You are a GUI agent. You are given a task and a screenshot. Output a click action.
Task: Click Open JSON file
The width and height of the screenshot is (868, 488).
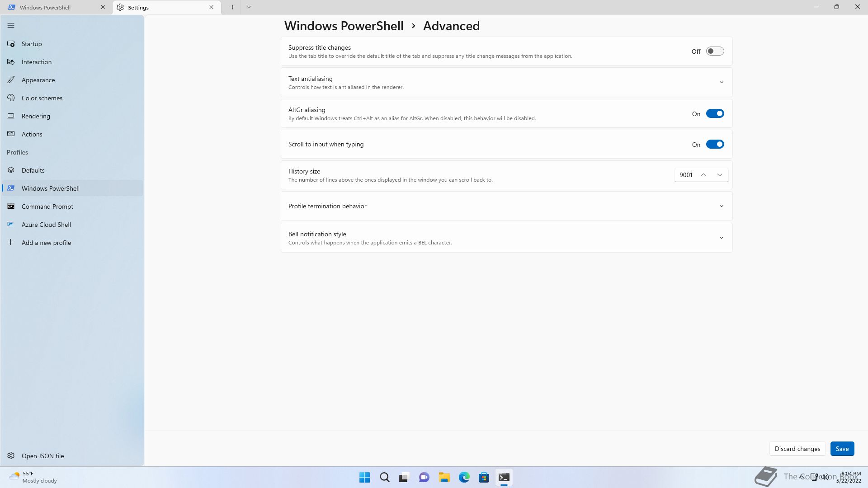pos(72,456)
